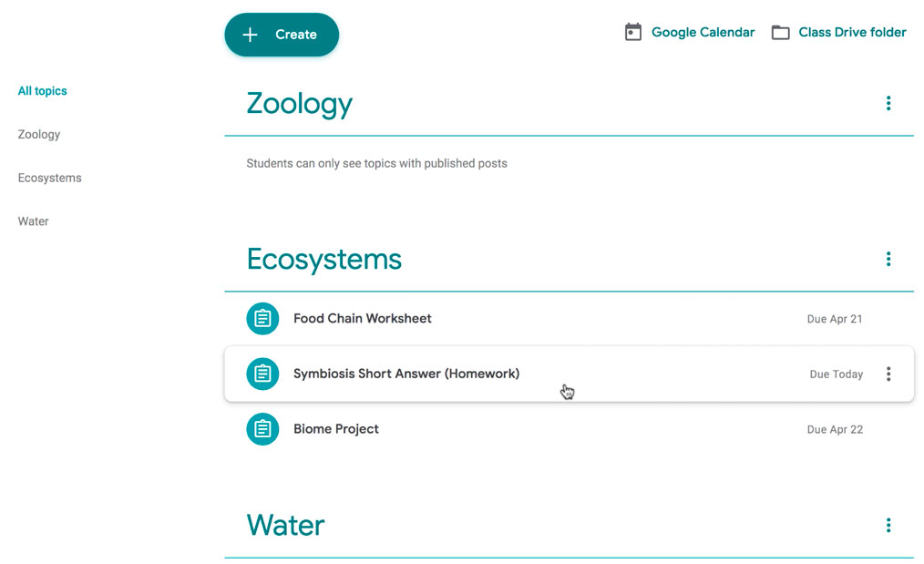
Task: Click the Food Chain Worksheet assignment icon
Action: [x=262, y=319]
